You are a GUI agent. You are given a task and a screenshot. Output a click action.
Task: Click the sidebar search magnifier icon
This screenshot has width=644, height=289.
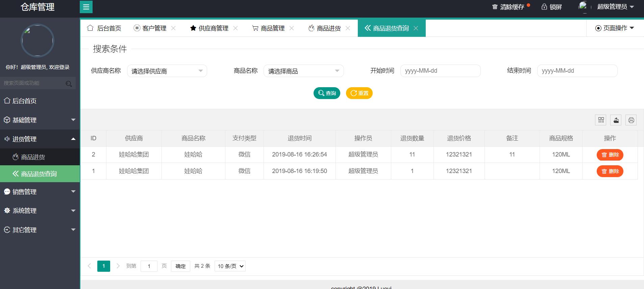69,83
